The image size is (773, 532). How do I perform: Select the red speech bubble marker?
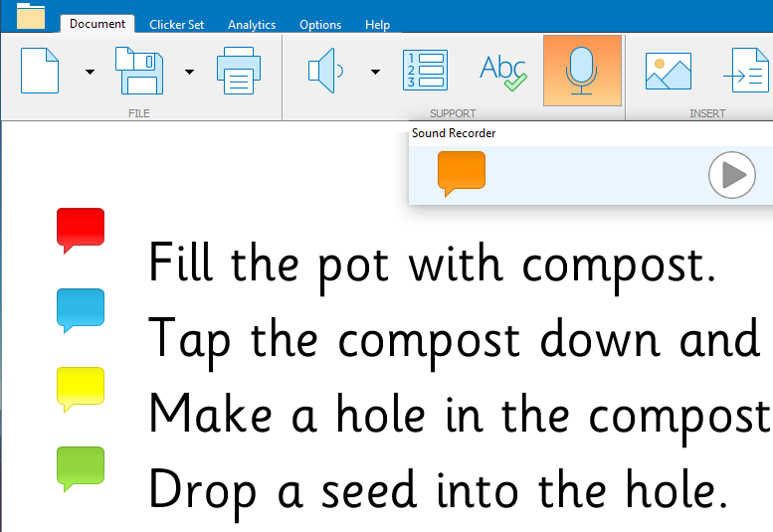[81, 229]
